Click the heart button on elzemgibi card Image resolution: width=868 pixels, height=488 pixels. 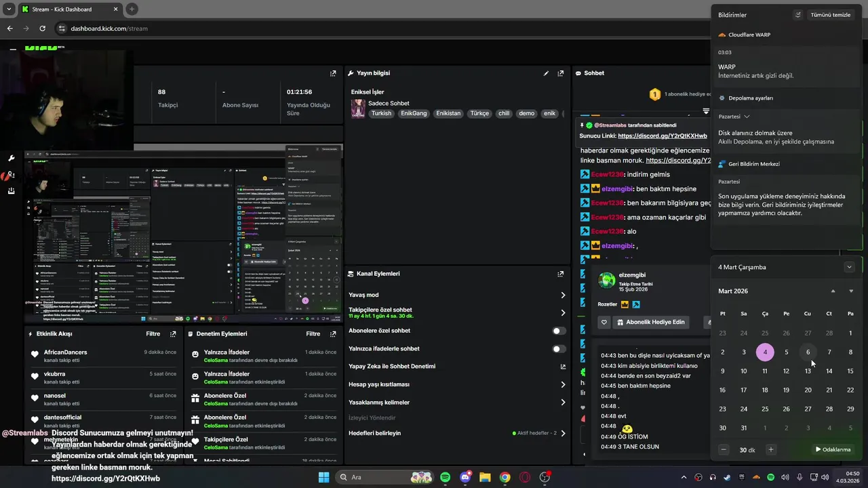click(x=604, y=322)
